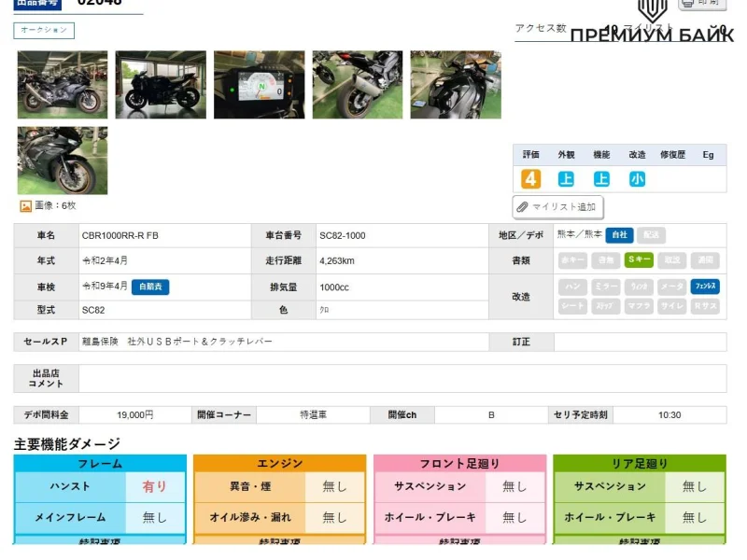Toggle the フェンレス modification tag

point(705,287)
